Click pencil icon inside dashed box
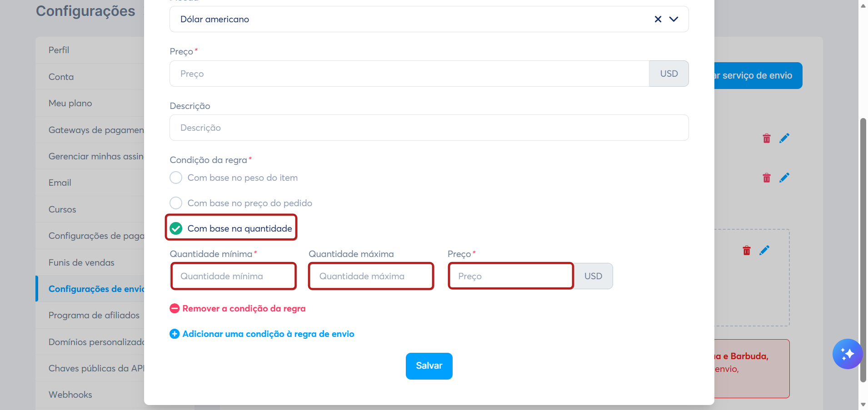This screenshot has height=410, width=868. pos(764,250)
